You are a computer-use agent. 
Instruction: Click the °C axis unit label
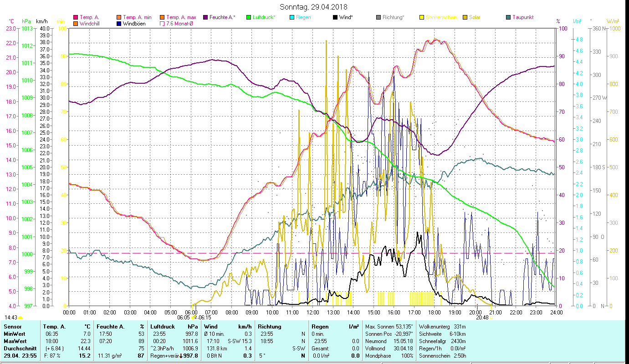pos(11,21)
